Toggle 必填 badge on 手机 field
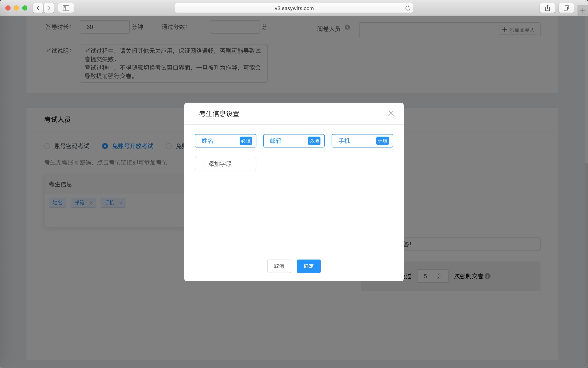Image resolution: width=588 pixels, height=368 pixels. click(x=382, y=141)
